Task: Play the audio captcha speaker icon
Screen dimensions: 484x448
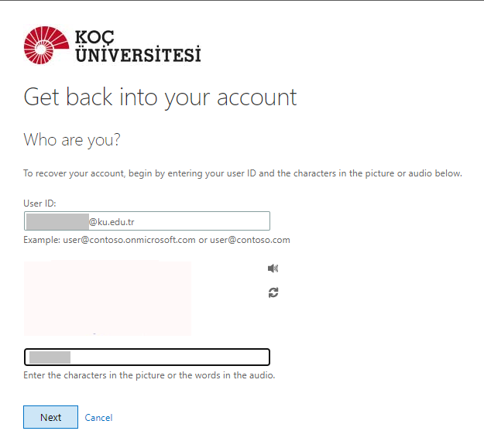Action: pyautogui.click(x=273, y=268)
